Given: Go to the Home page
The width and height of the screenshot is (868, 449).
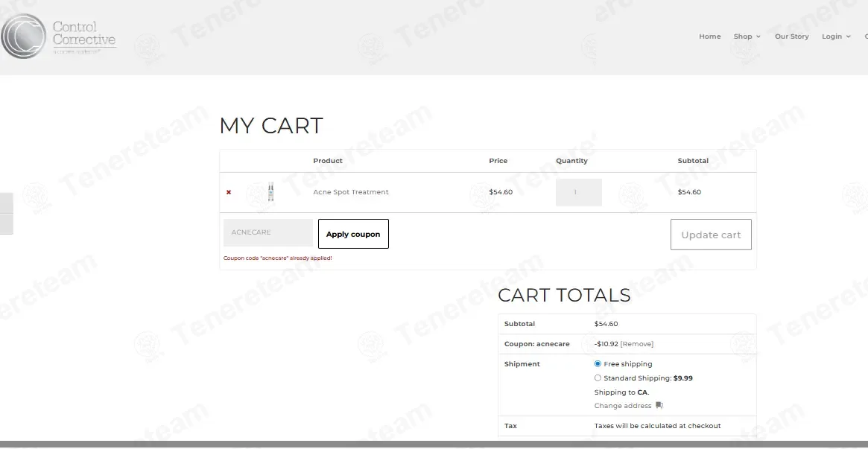Looking at the screenshot, I should [710, 36].
